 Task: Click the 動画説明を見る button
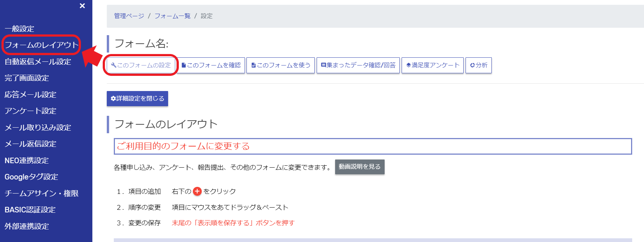click(360, 167)
